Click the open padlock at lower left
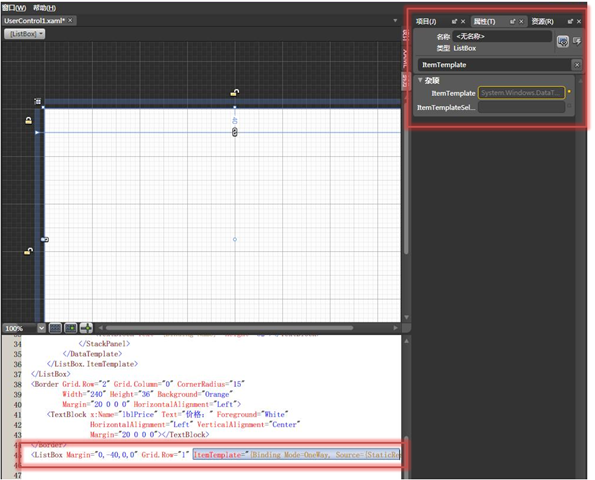The height and width of the screenshot is (480, 595). click(x=28, y=251)
